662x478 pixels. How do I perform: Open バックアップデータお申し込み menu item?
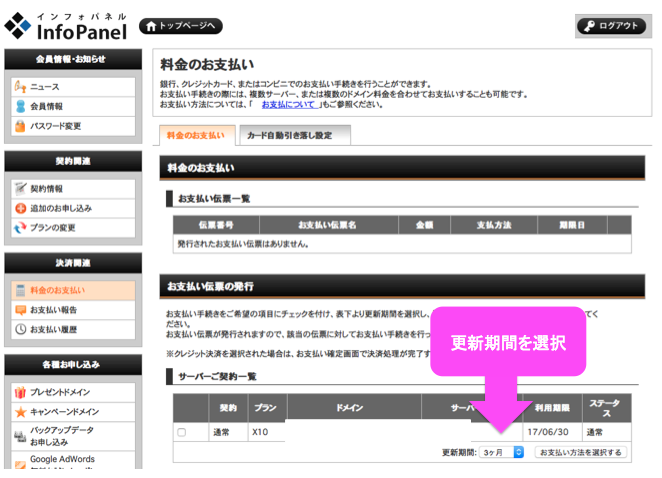click(73, 436)
